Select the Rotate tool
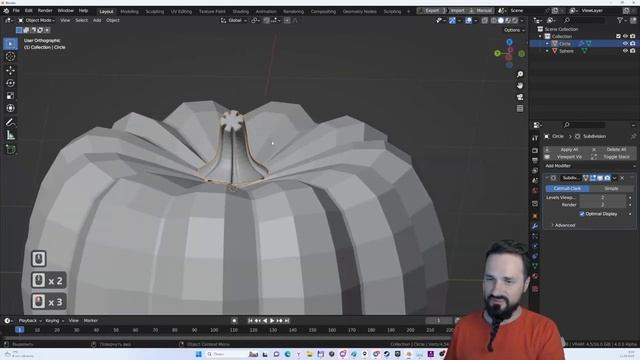The height and width of the screenshot is (360, 640). tap(11, 83)
